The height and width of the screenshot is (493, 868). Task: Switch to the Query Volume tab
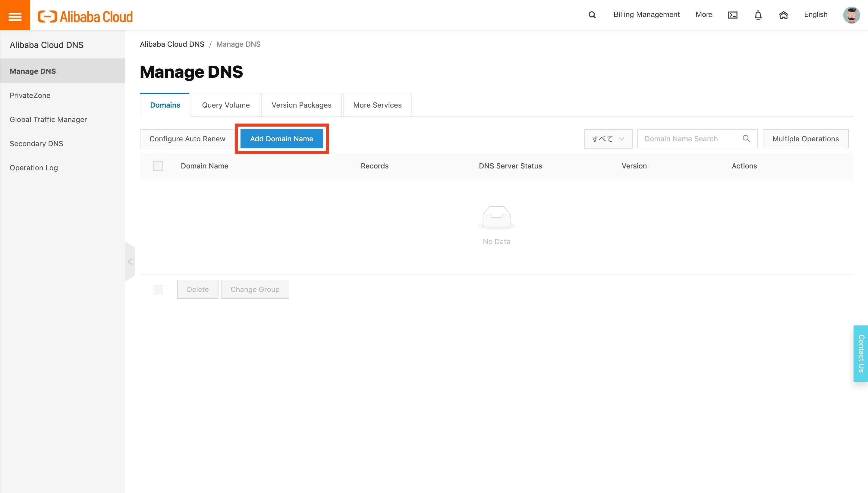(x=226, y=105)
